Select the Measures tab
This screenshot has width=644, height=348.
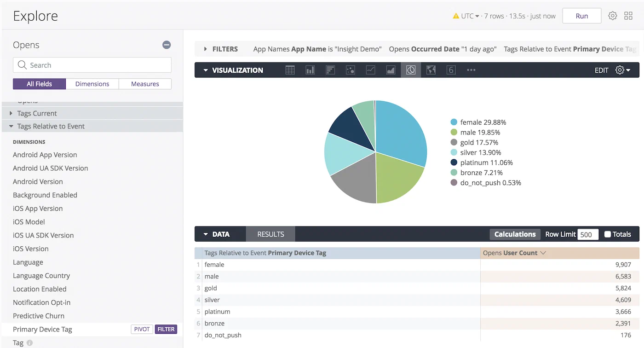tap(145, 84)
